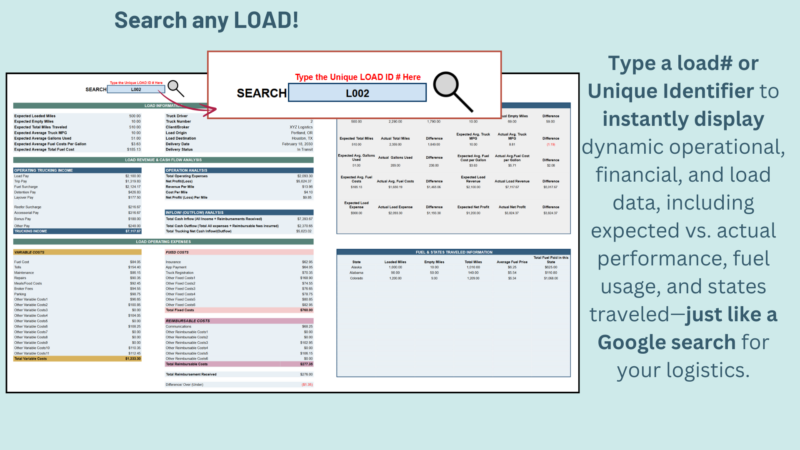Select the 'OPERATING TRUCKING INCOME' section header
Screen dimensions: 800x450
[x=77, y=170]
